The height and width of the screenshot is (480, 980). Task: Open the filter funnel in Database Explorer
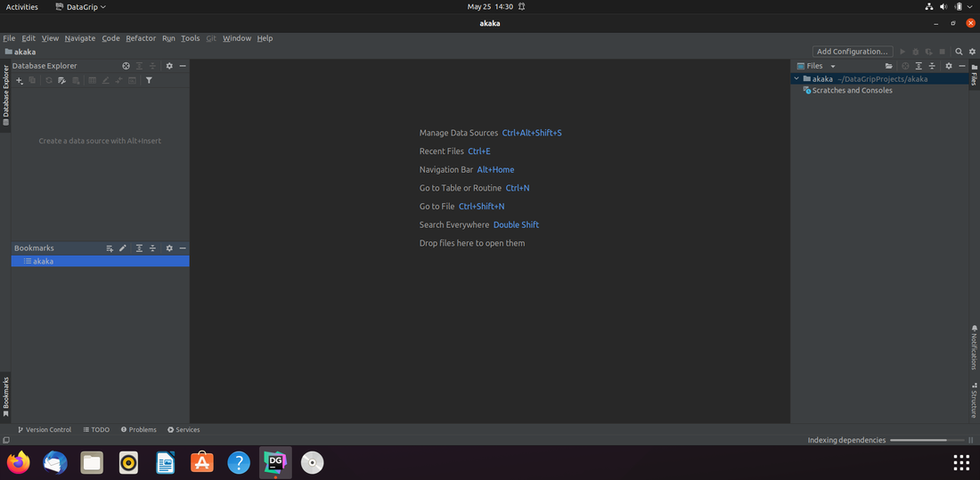pyautogui.click(x=149, y=80)
